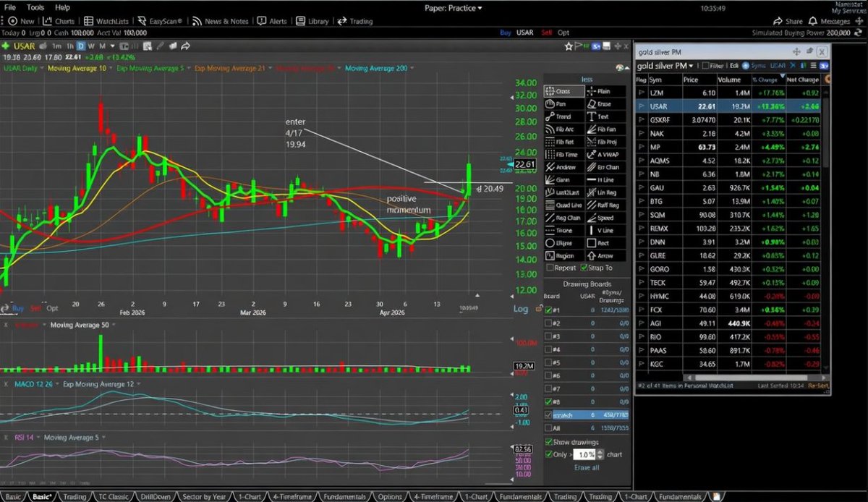Select the Cross drawing tool
The height and width of the screenshot is (502, 868).
pyautogui.click(x=565, y=92)
